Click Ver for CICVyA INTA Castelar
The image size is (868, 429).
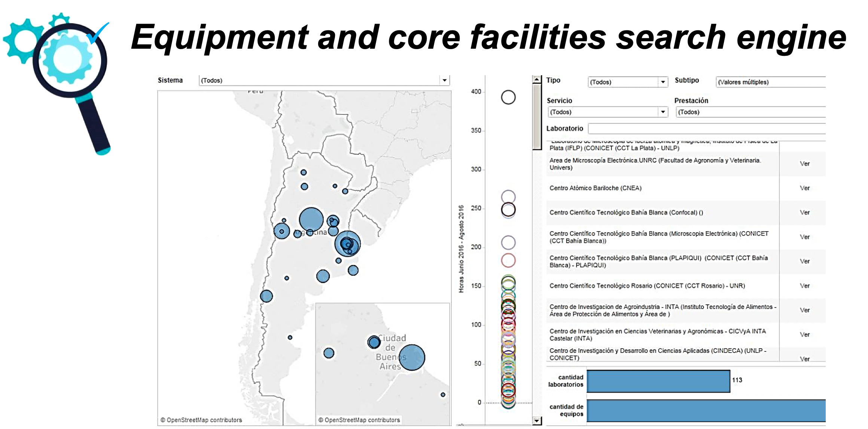[x=804, y=335]
